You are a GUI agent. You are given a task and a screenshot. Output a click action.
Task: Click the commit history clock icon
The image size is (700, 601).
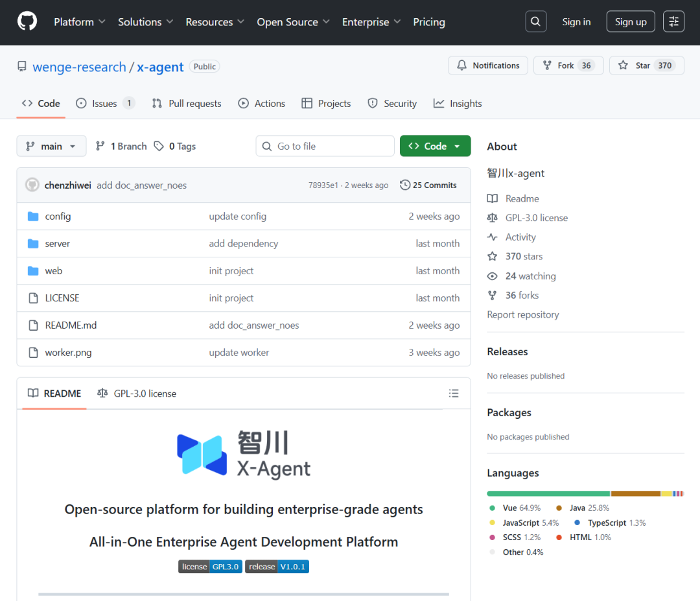coord(405,185)
